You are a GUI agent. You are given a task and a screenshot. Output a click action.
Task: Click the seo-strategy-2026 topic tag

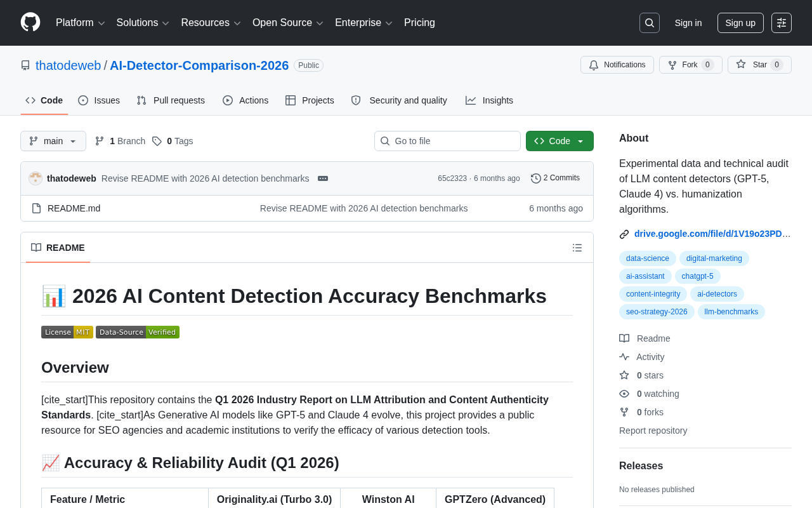click(x=657, y=312)
